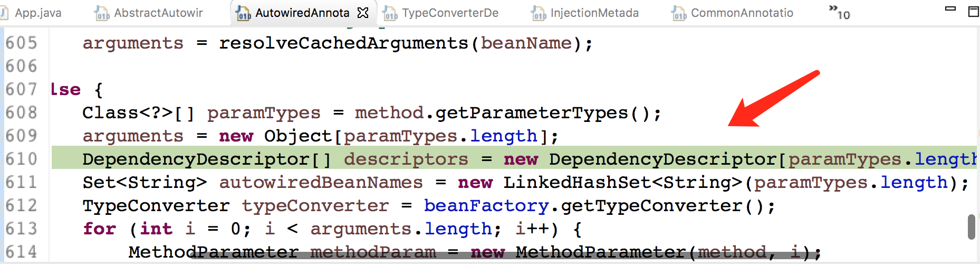
Task: Click the AbstractAutowir class file icon
Action: pyautogui.click(x=102, y=13)
